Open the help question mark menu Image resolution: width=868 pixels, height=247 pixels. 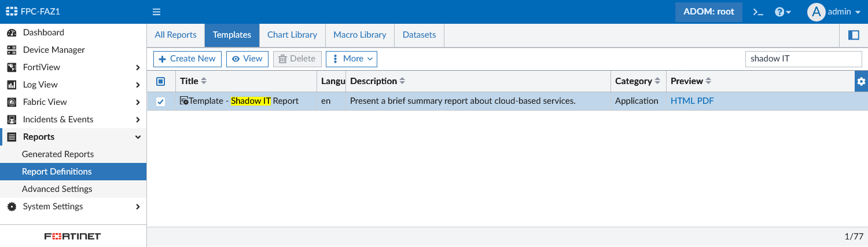(x=782, y=12)
